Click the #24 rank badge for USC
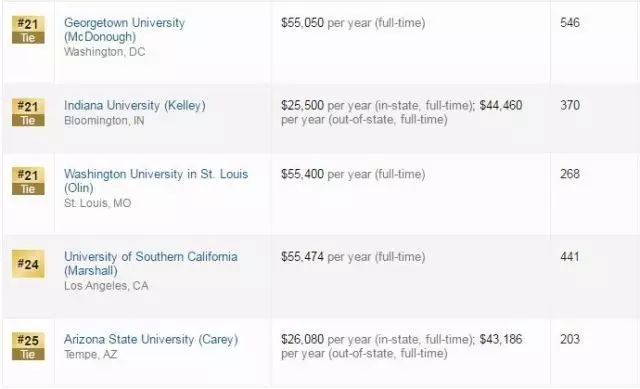This screenshot has width=640, height=389. point(28,264)
